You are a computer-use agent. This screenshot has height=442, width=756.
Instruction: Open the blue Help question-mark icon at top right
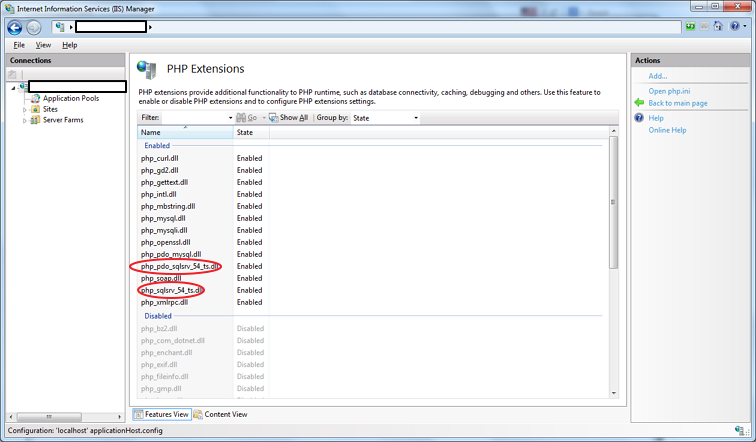coord(734,26)
